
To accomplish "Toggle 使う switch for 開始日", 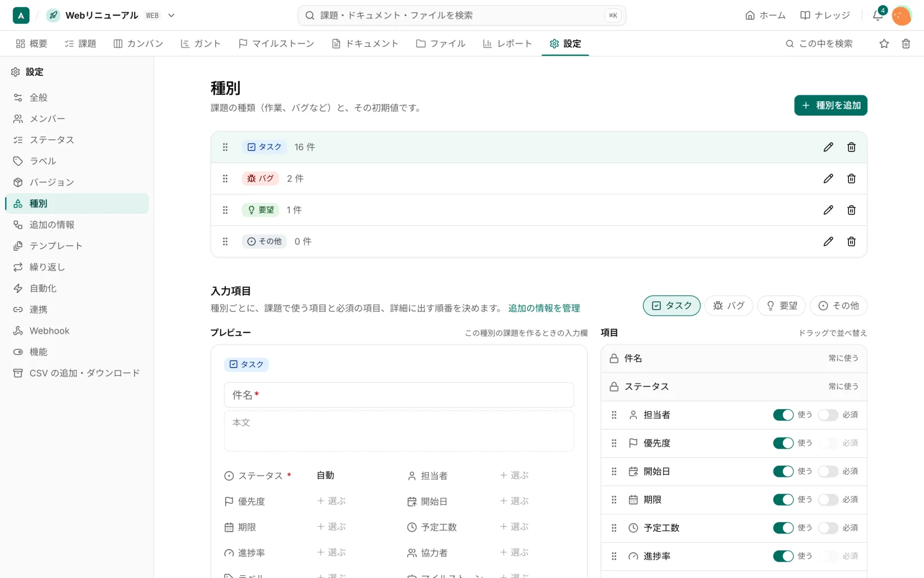I will click(x=783, y=472).
